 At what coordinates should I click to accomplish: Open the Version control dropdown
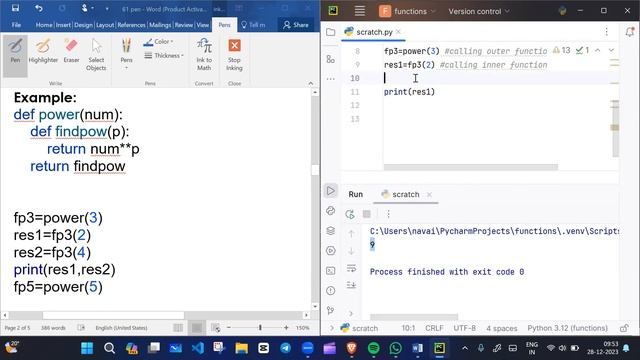479,11
